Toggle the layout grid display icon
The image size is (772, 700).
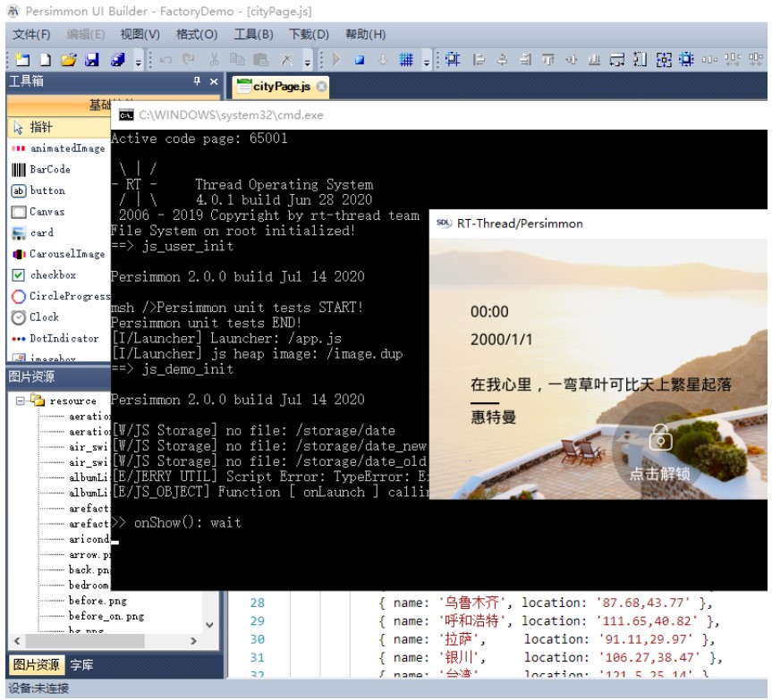tap(406, 60)
